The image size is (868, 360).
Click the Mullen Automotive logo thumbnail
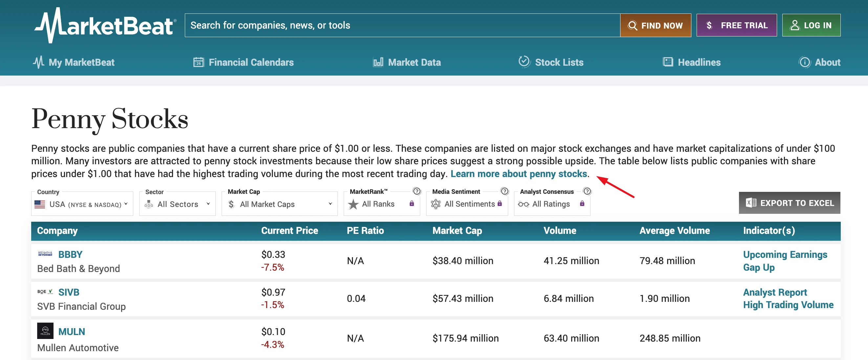click(45, 331)
